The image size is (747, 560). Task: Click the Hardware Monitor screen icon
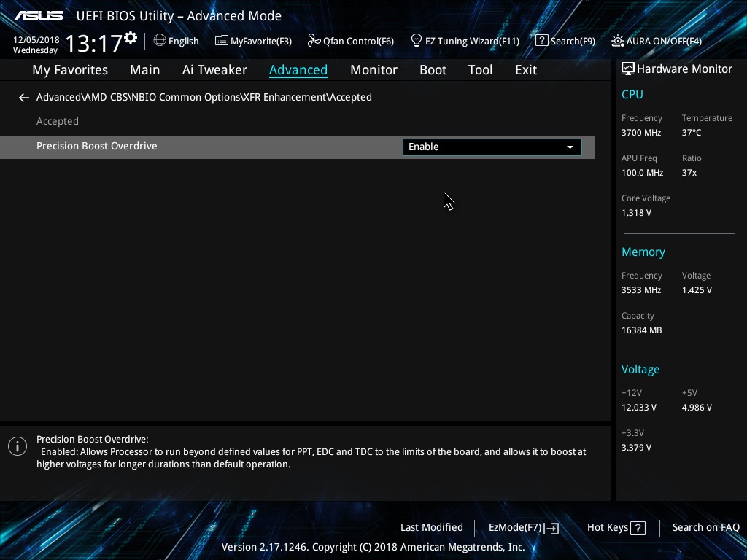coord(628,69)
